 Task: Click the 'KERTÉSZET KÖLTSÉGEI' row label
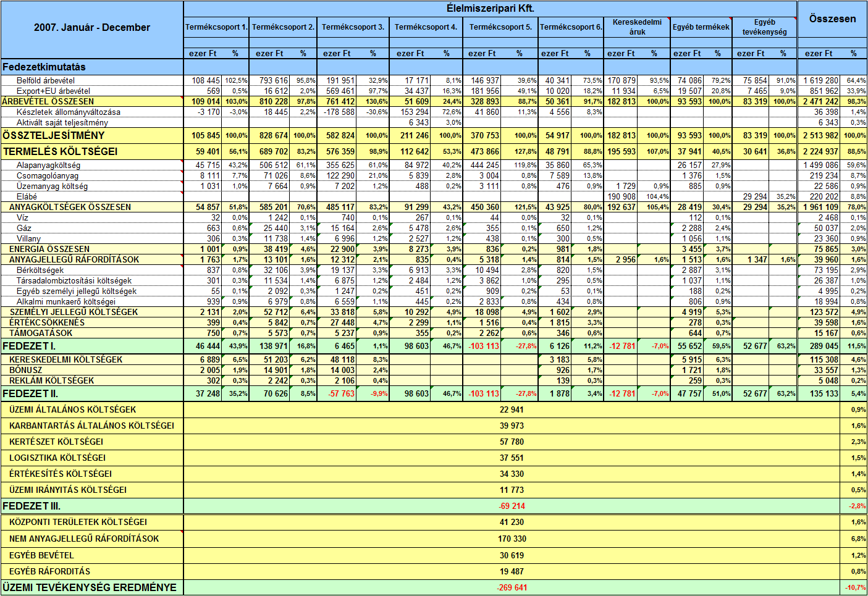(56, 442)
